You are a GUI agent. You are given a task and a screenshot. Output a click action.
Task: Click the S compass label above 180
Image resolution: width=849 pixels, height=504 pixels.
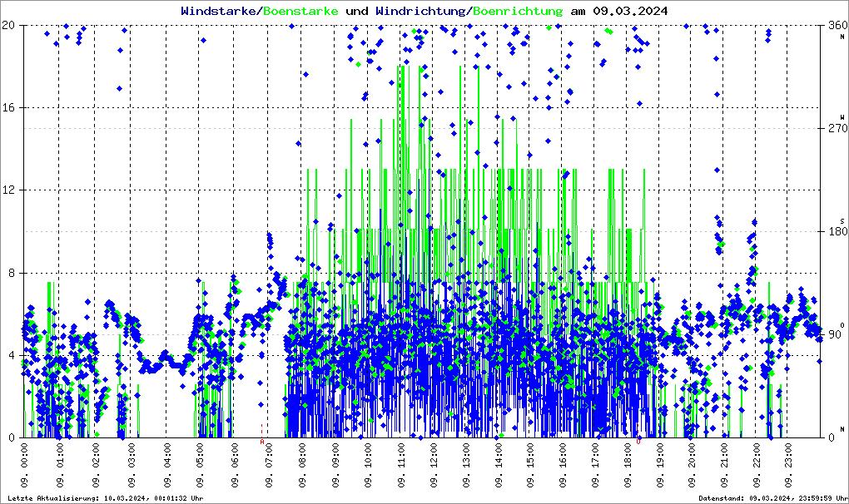tap(842, 220)
